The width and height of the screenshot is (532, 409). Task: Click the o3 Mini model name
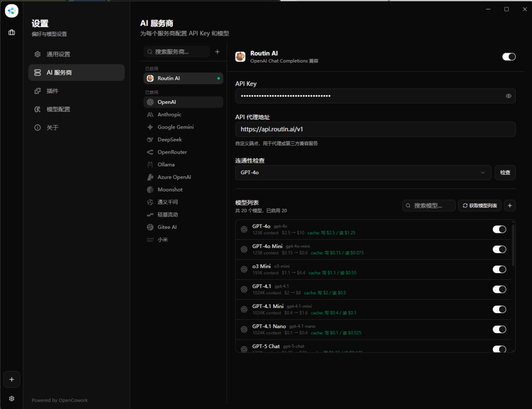tap(261, 266)
